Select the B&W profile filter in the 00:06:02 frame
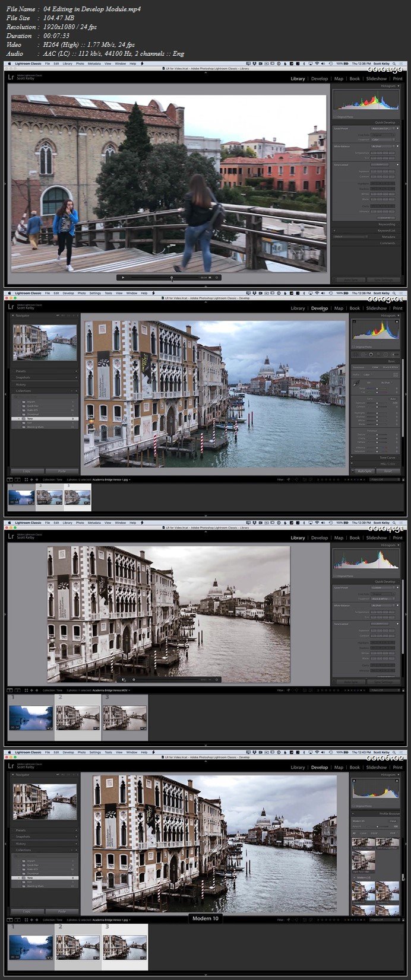Screen dimensions: 411x980 point(374,833)
